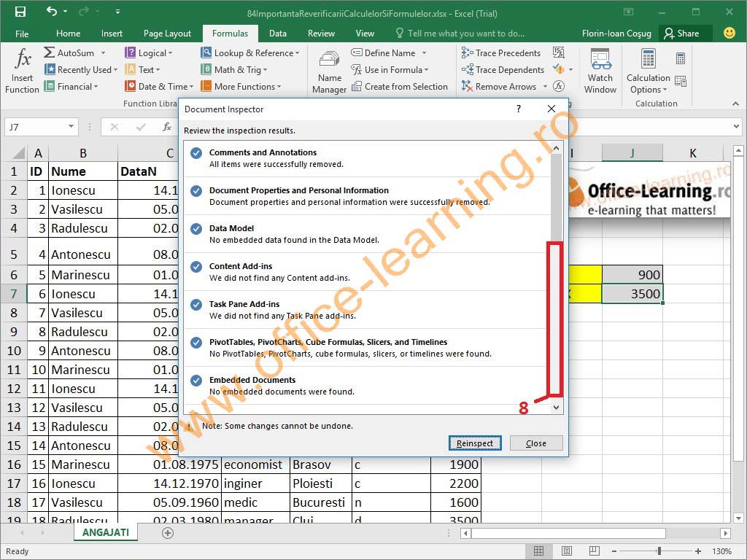This screenshot has height=560, width=747.
Task: Open the Logical functions list
Action: pos(148,52)
